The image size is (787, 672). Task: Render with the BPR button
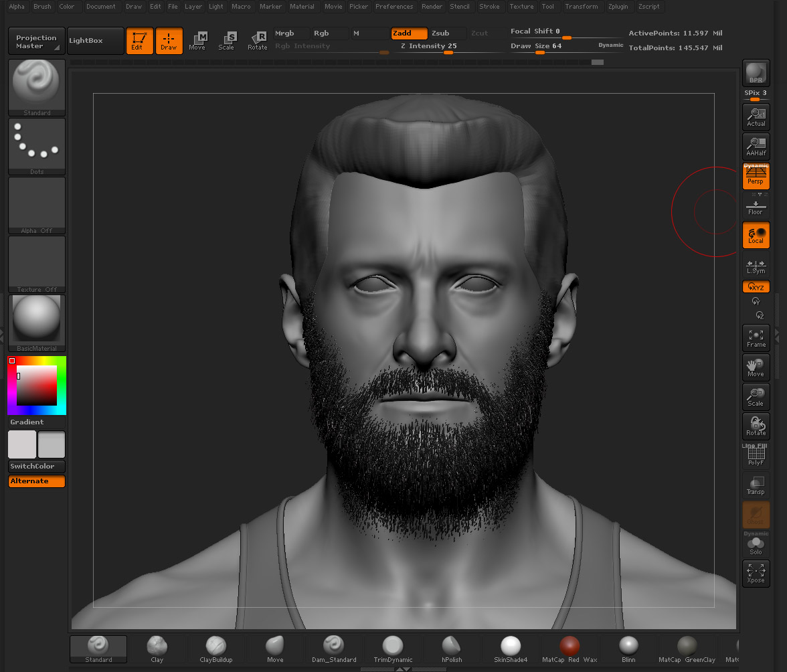(x=756, y=73)
